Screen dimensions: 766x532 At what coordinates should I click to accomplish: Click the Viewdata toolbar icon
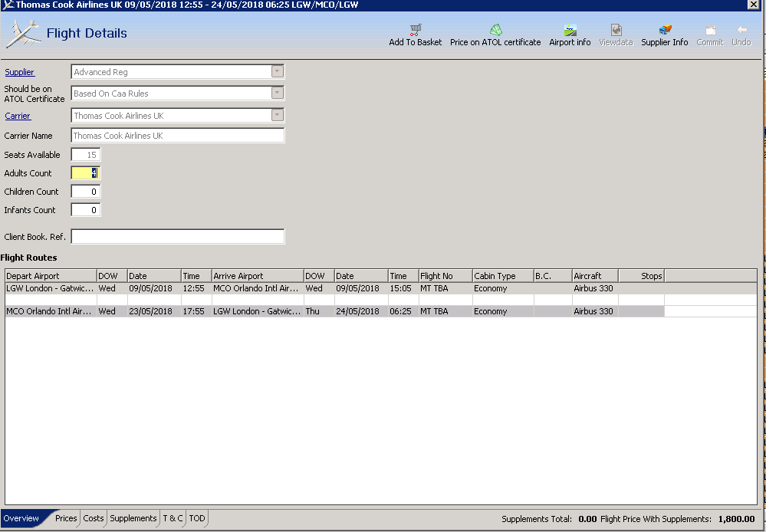616,30
